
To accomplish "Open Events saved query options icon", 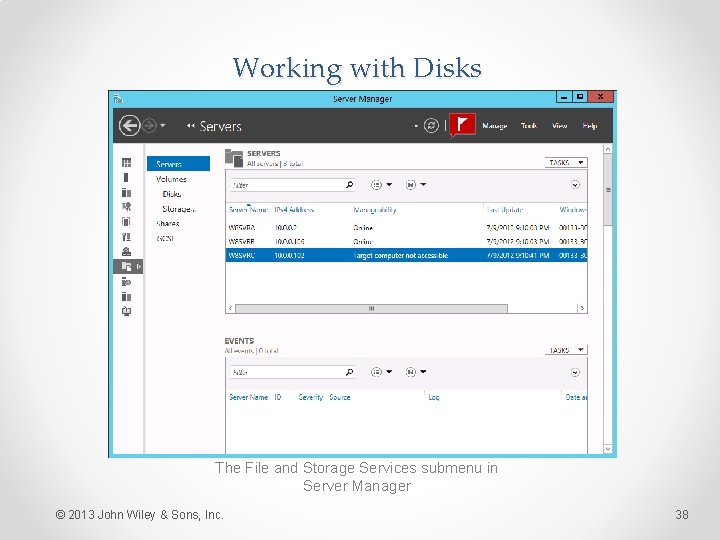I will coord(411,372).
